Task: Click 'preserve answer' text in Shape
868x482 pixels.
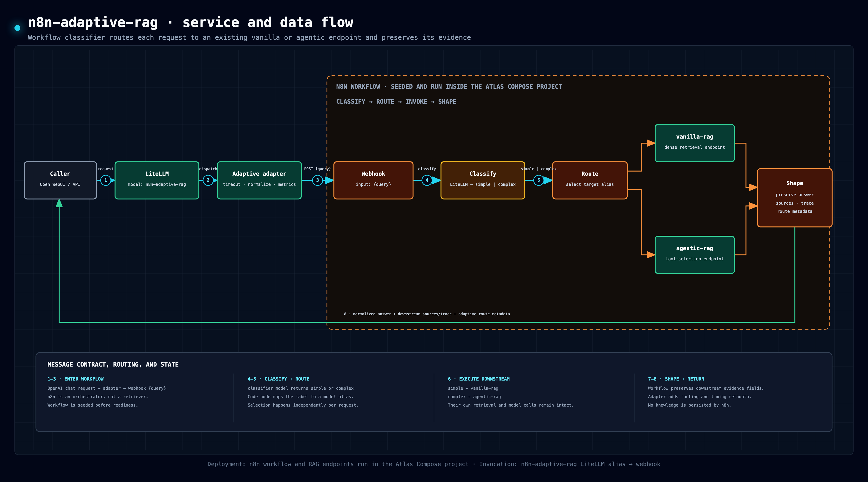Action: (x=794, y=195)
